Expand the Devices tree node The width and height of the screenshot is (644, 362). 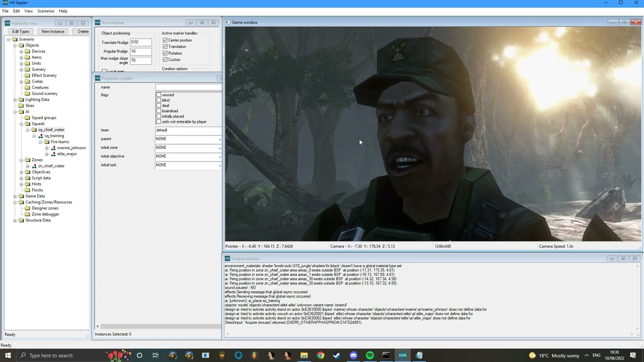pyautogui.click(x=21, y=51)
